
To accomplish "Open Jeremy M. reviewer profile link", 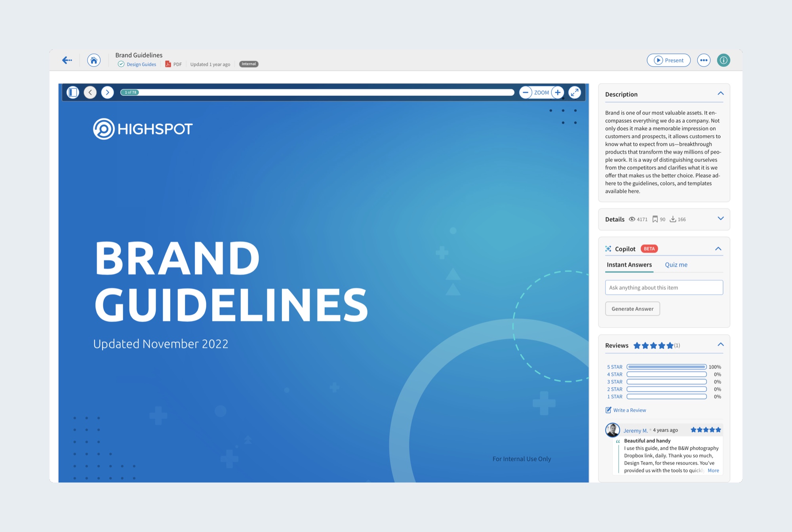I will pos(636,431).
